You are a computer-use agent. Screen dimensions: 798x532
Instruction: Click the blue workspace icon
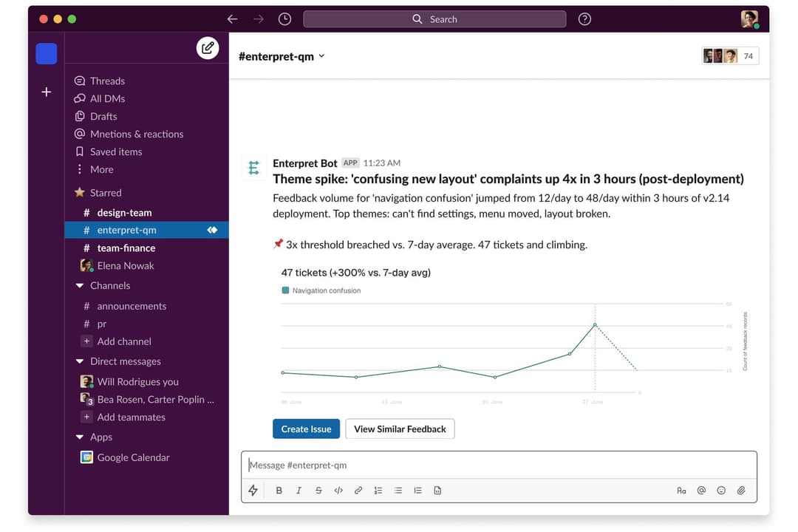[x=47, y=53]
